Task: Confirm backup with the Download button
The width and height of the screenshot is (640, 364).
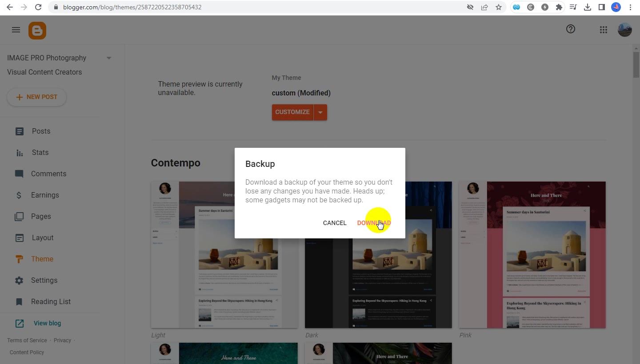Action: pyautogui.click(x=374, y=223)
